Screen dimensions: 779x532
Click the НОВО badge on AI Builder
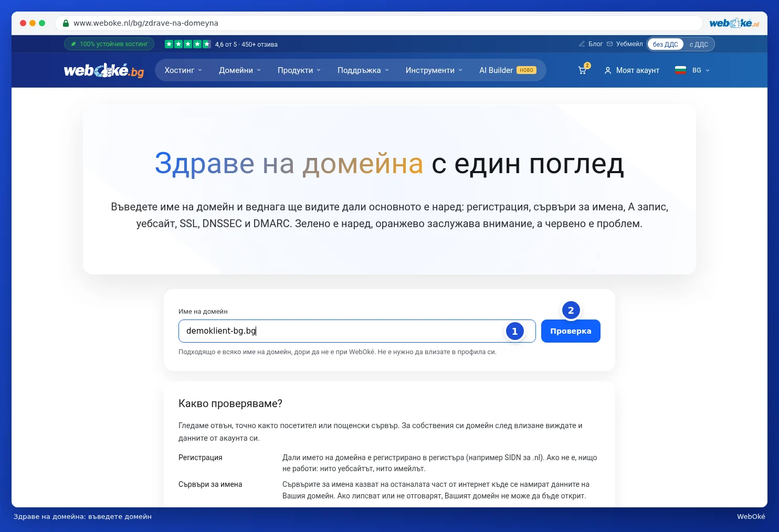point(527,70)
